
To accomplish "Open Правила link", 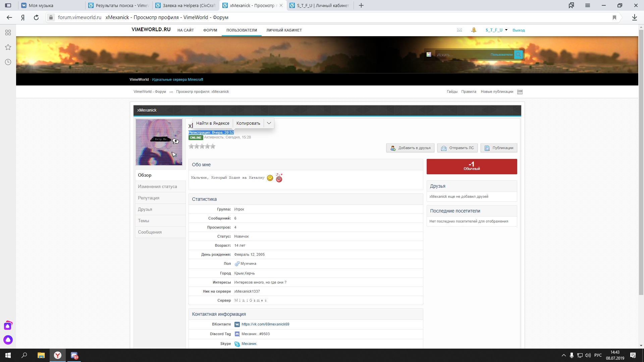I will coord(469,92).
